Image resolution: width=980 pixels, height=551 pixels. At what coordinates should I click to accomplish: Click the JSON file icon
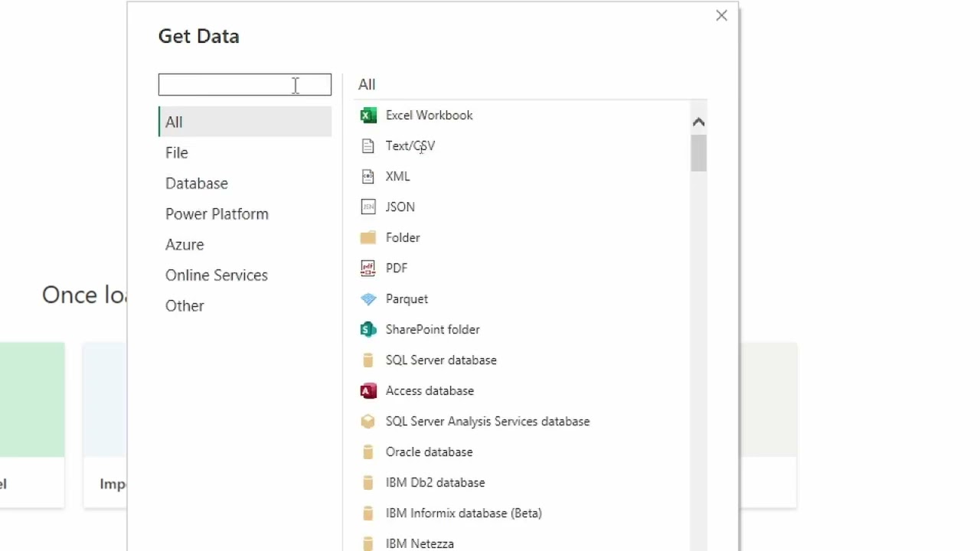coord(368,207)
